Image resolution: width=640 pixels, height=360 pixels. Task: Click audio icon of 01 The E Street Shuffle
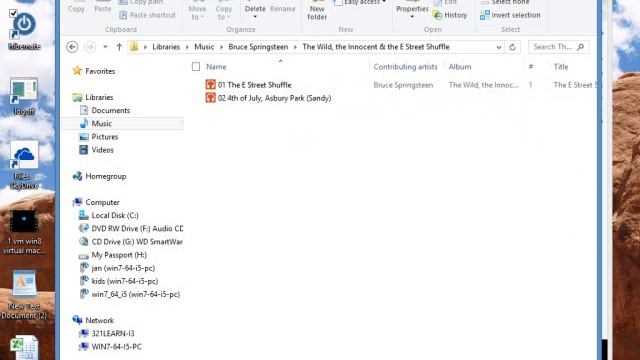[x=211, y=84]
